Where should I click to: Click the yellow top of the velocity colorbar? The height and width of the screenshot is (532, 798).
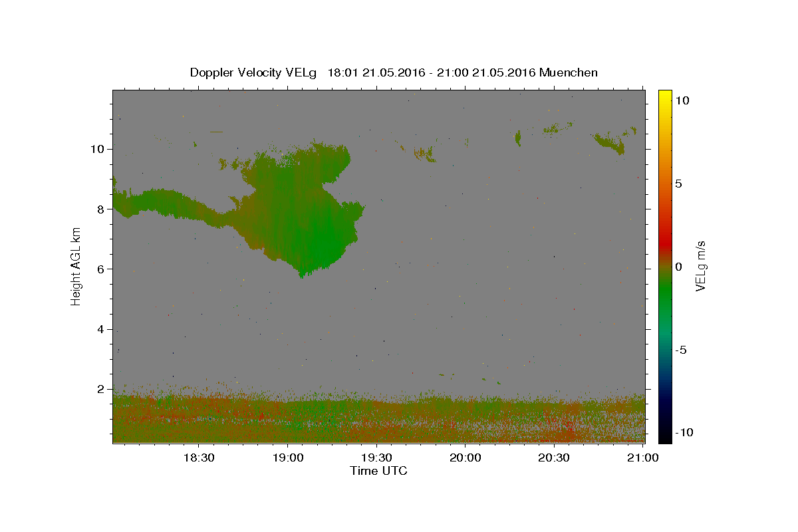[x=665, y=96]
